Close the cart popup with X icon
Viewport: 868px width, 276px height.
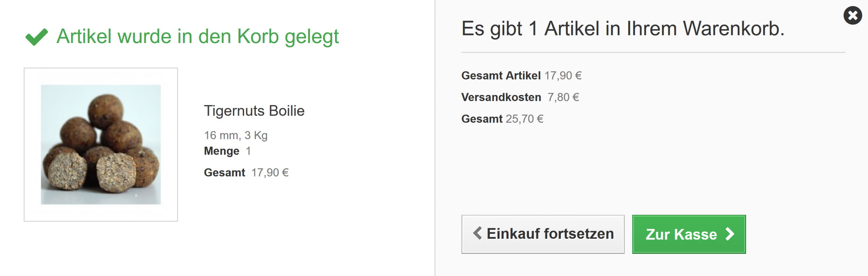pyautogui.click(x=852, y=16)
